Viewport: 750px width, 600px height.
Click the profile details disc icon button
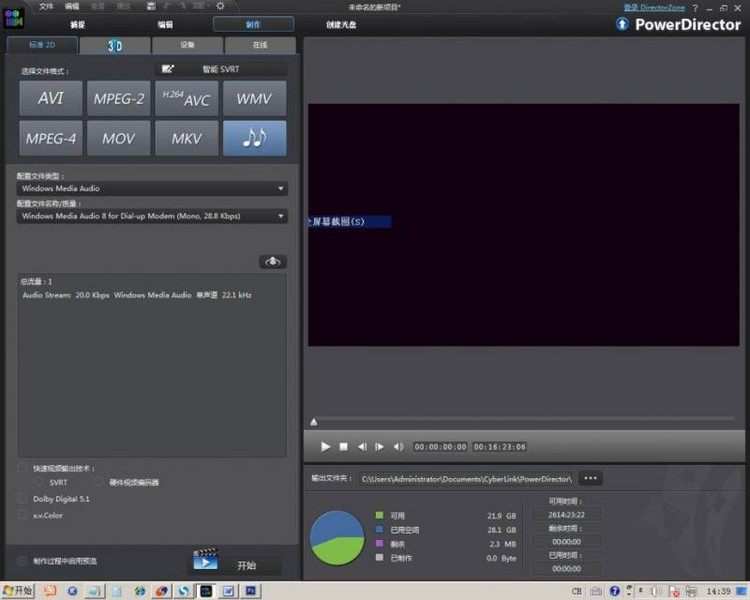273,262
